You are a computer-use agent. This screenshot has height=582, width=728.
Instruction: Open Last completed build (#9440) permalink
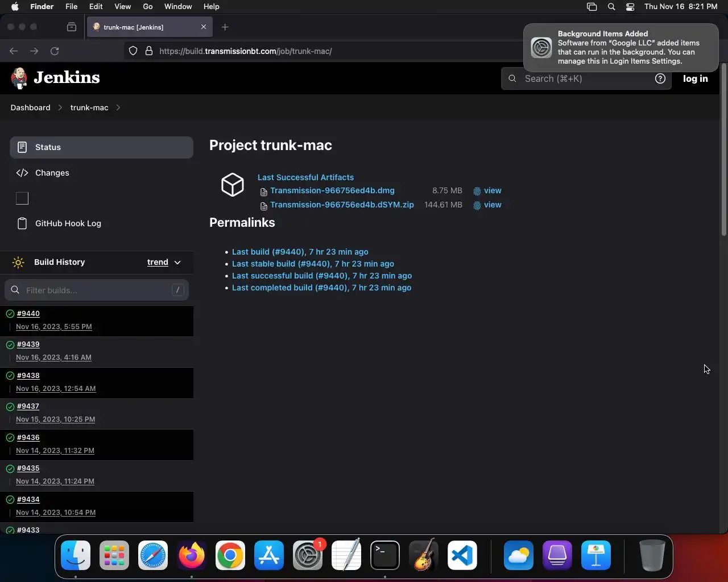[x=321, y=288]
